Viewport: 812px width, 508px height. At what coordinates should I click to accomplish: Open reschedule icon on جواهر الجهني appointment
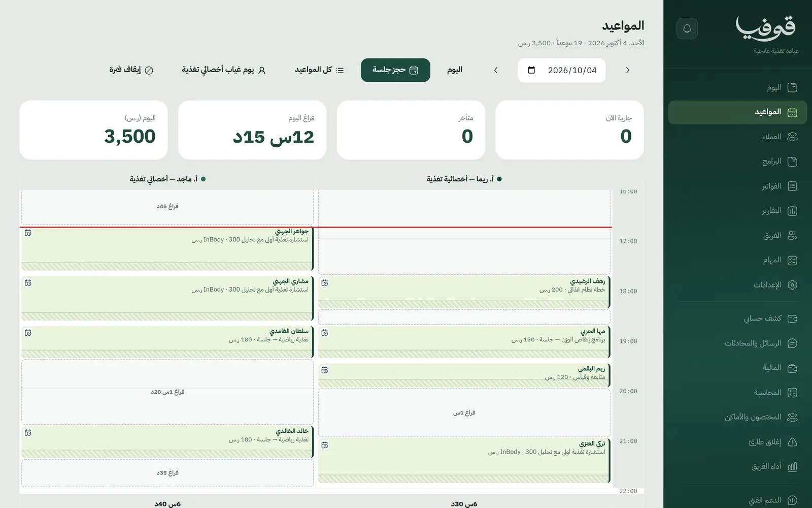28,233
